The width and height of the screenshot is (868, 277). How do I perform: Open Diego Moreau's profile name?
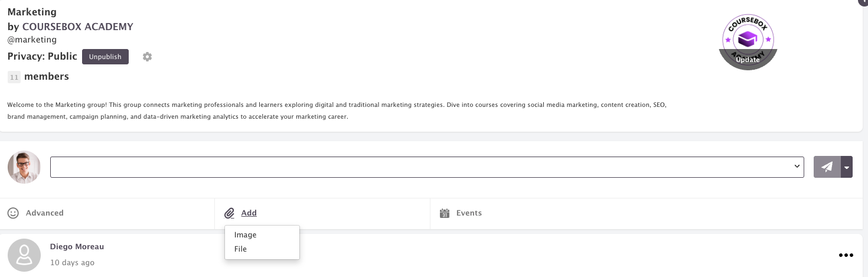tap(77, 246)
